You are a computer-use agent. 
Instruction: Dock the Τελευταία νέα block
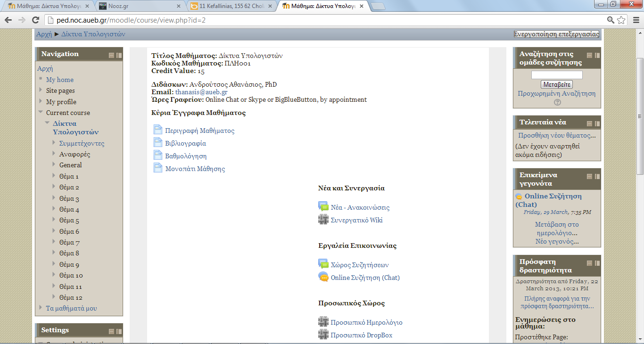click(x=597, y=123)
